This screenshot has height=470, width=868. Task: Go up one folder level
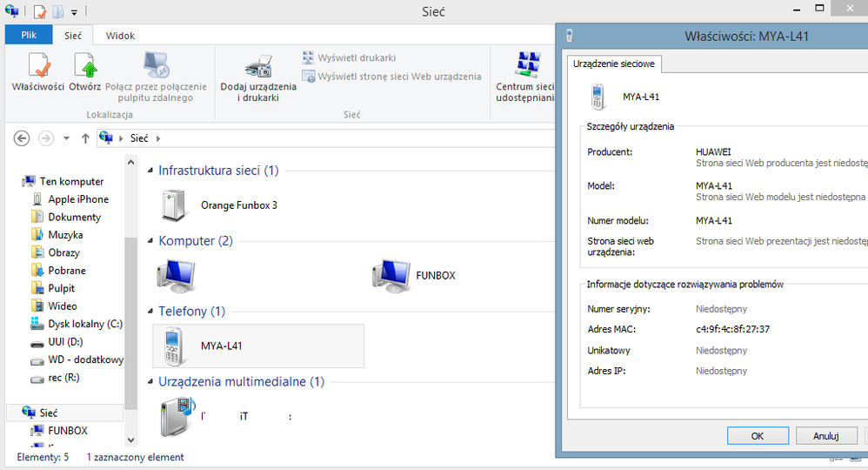[85, 138]
